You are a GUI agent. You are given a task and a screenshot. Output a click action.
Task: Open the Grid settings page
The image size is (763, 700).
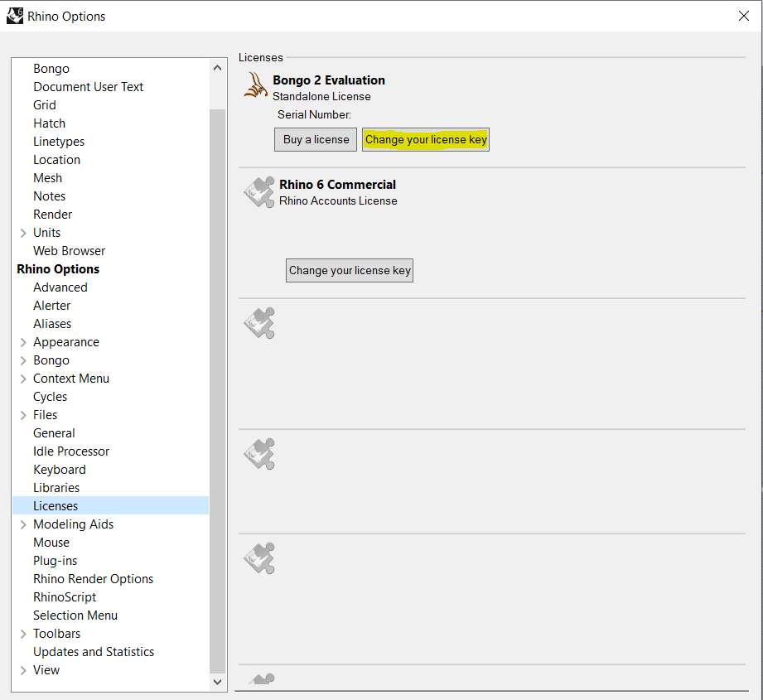click(44, 105)
